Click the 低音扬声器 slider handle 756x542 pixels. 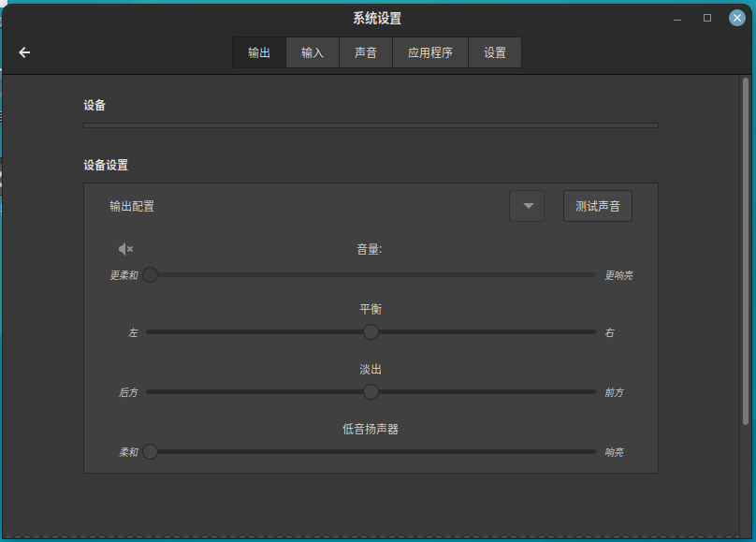point(150,452)
